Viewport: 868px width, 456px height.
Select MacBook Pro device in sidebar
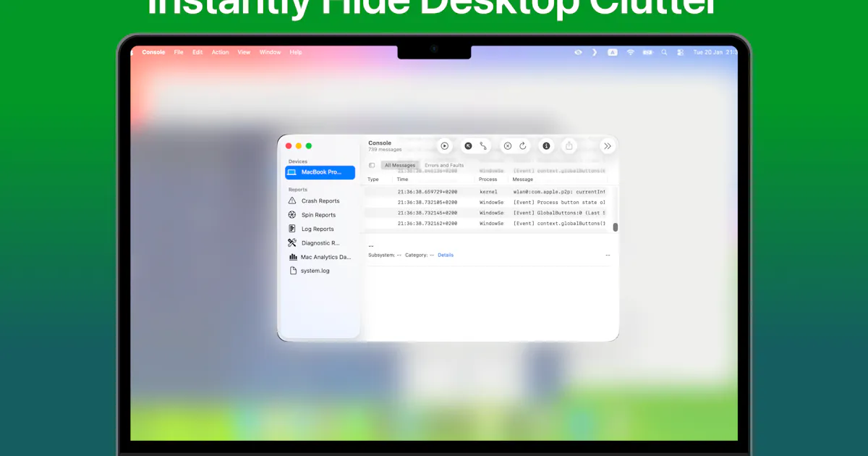[320, 172]
